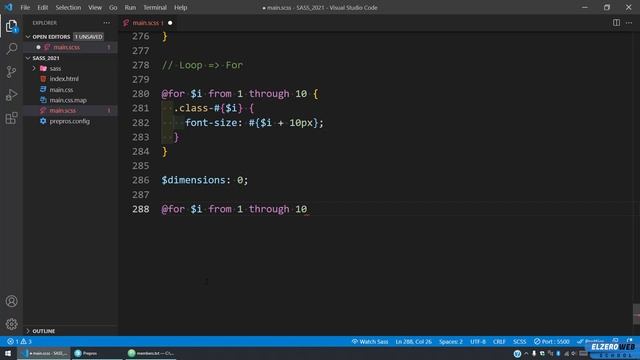Open the Edit menu
The height and width of the screenshot is (360, 640).
[x=42, y=7]
